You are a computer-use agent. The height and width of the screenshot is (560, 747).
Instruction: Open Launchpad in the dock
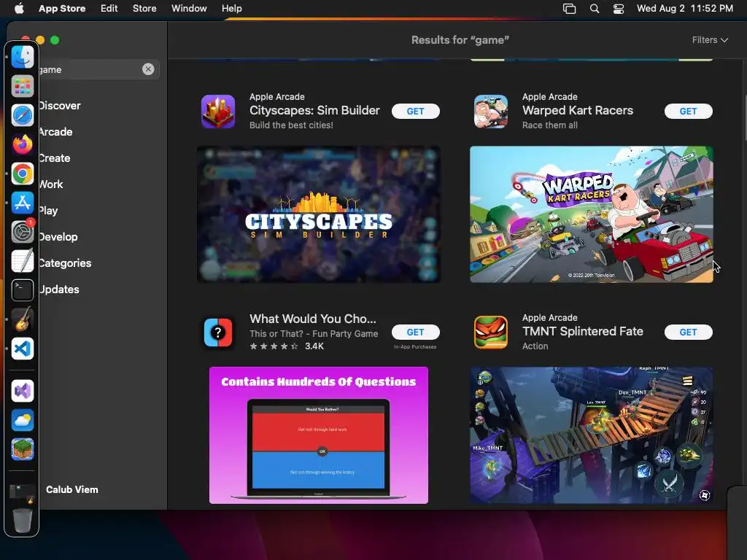point(23,87)
